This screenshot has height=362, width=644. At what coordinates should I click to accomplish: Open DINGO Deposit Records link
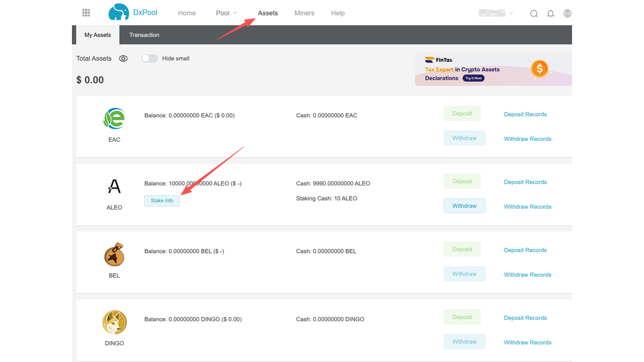(x=525, y=318)
